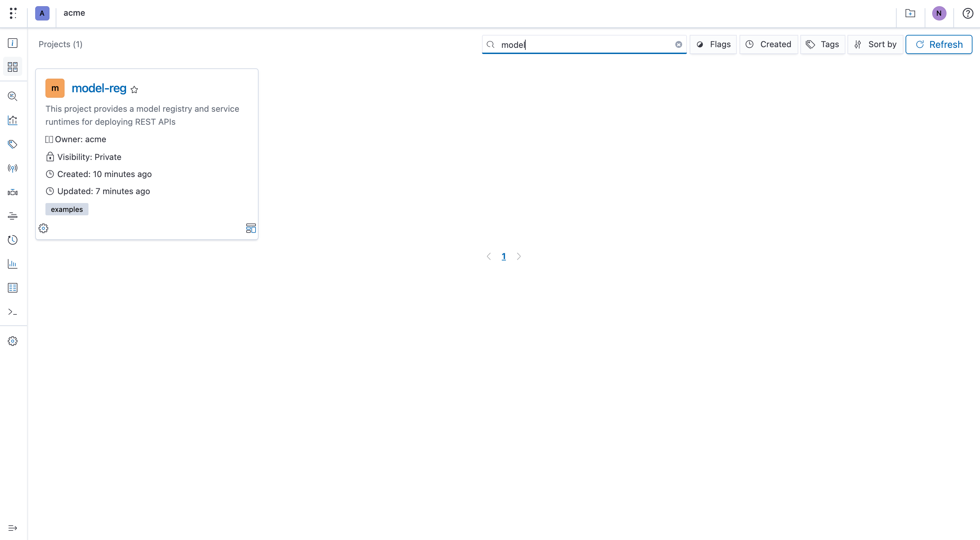Click Updated: 7 minutes ago text
This screenshot has height=540, width=980.
(x=103, y=191)
